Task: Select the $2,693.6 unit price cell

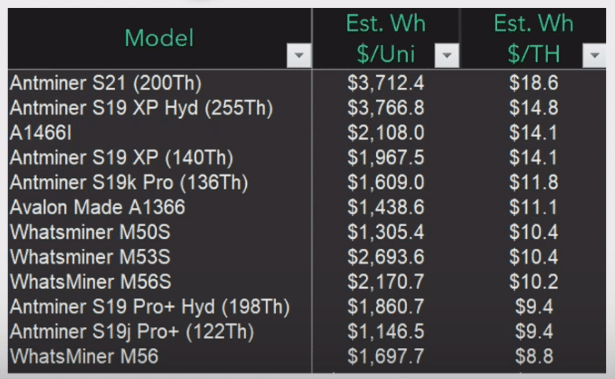Action: tap(386, 257)
